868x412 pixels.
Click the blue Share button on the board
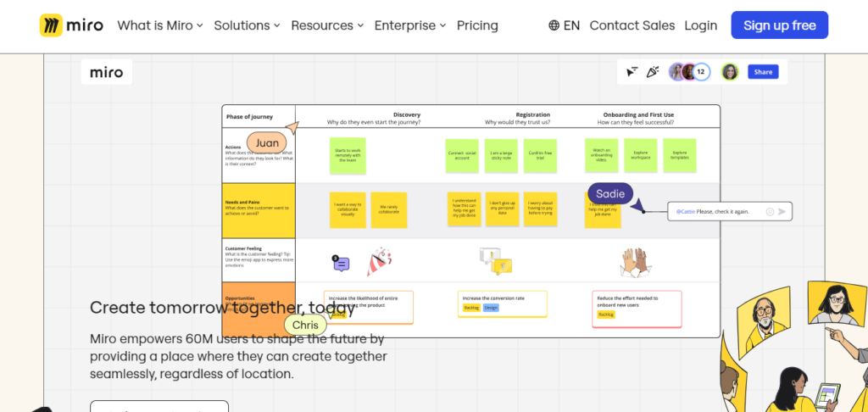(763, 72)
